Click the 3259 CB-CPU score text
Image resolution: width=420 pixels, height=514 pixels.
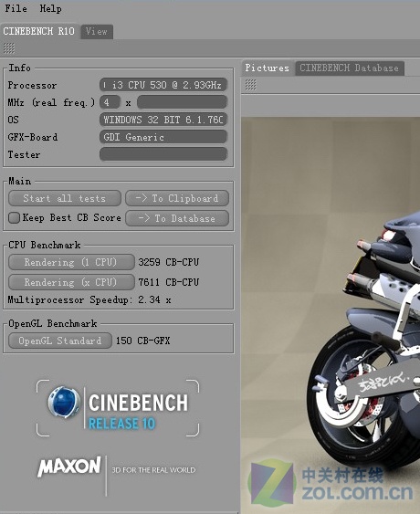(169, 262)
